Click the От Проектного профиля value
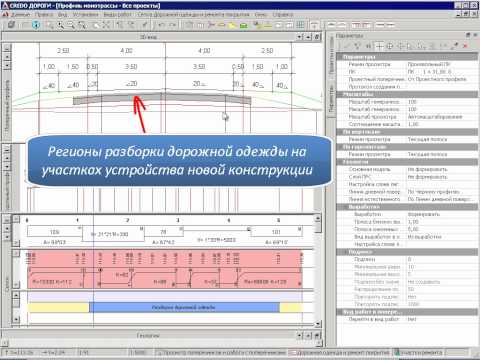This screenshot has width=480, height=360. [437, 79]
